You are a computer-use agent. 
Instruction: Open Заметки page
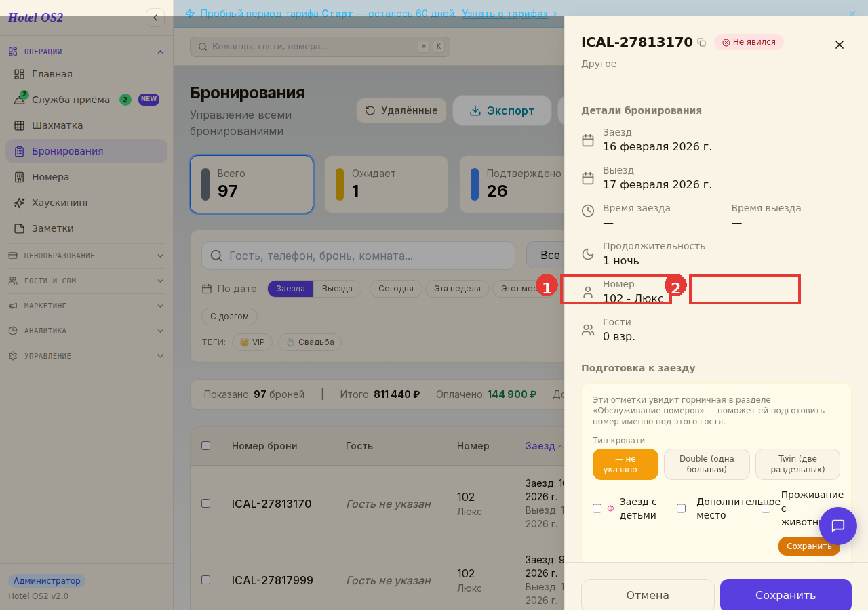coord(86,228)
